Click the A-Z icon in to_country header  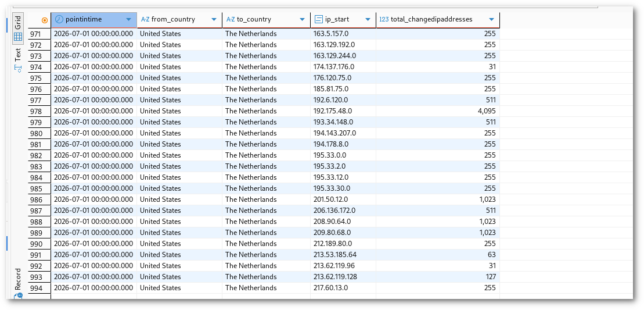[231, 19]
